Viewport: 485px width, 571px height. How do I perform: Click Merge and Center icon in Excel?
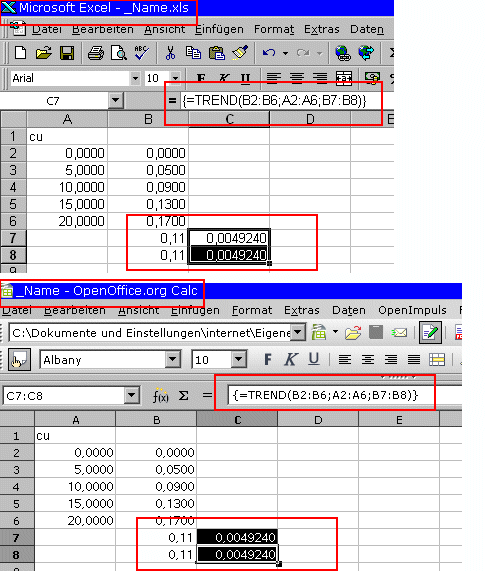(x=344, y=78)
